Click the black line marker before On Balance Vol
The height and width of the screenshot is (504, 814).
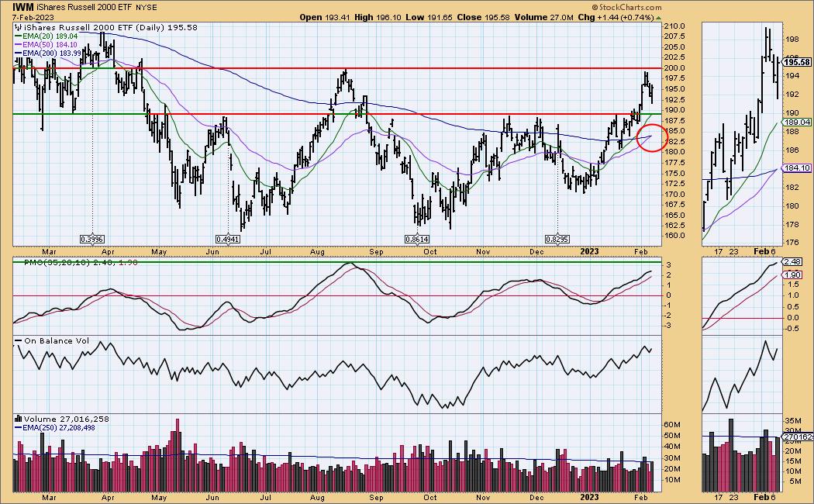point(18,341)
